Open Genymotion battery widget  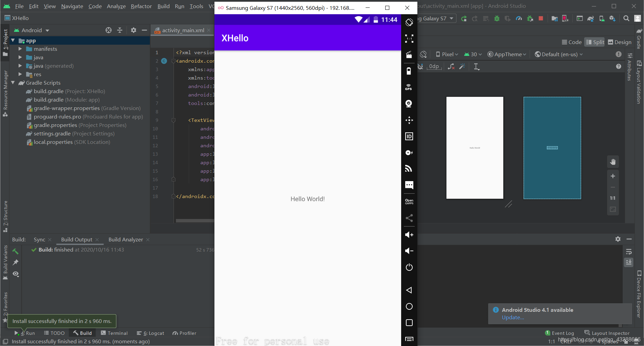(409, 71)
